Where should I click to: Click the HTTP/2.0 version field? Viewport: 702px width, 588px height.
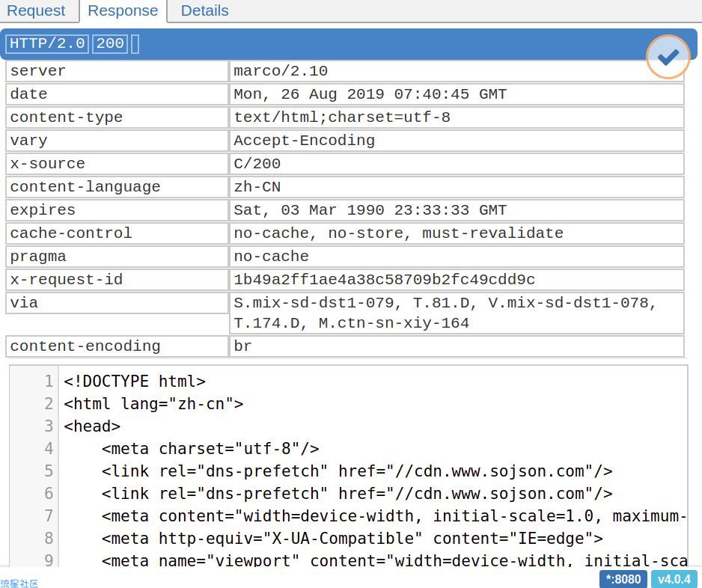coord(47,44)
